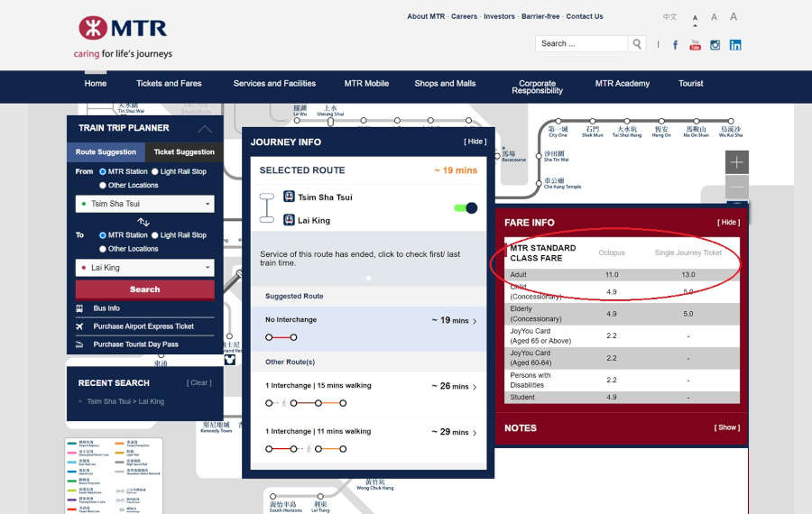The image size is (812, 514).
Task: Click the search magnifier icon
Action: tap(636, 43)
